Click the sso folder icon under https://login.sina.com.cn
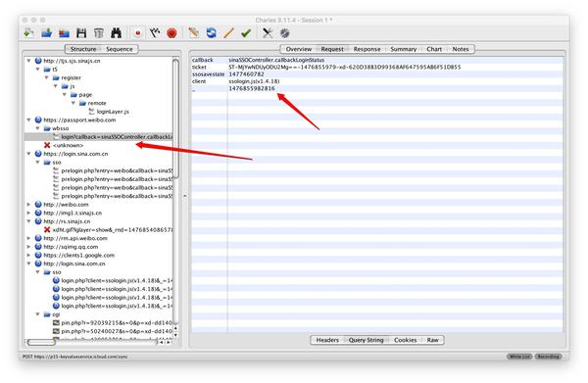Screen dimensions: 588x383 click(47, 163)
